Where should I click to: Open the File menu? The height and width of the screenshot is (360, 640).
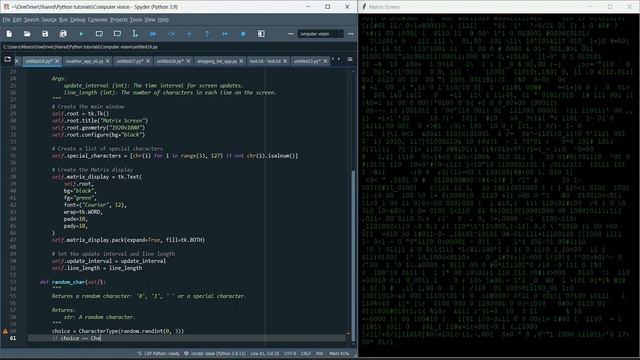click(6, 20)
